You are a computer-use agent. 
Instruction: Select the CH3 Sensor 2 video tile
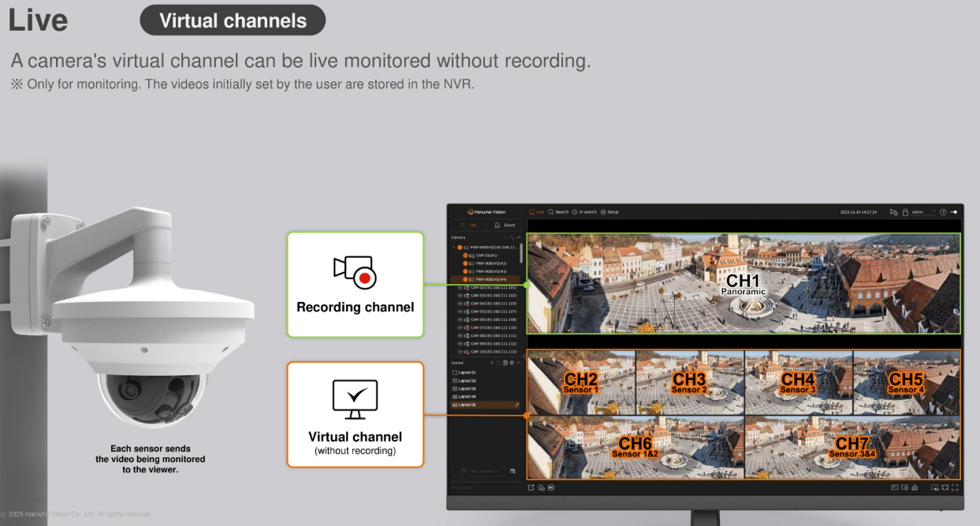click(690, 382)
